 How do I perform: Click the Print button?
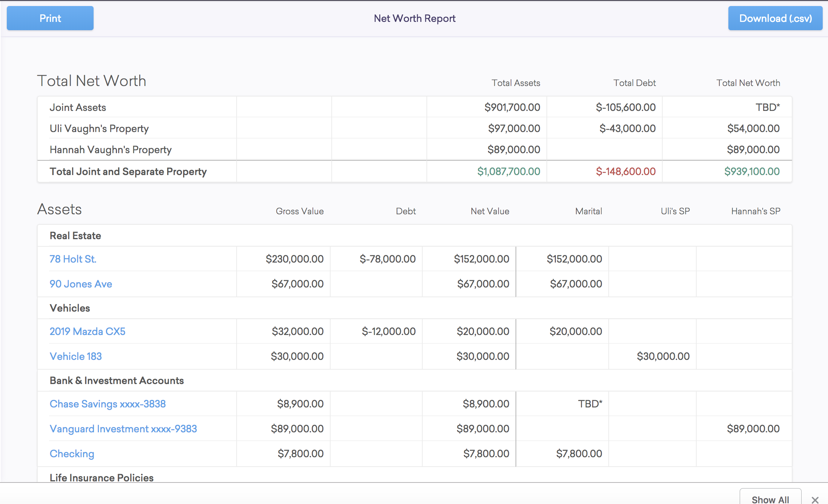pyautogui.click(x=50, y=18)
